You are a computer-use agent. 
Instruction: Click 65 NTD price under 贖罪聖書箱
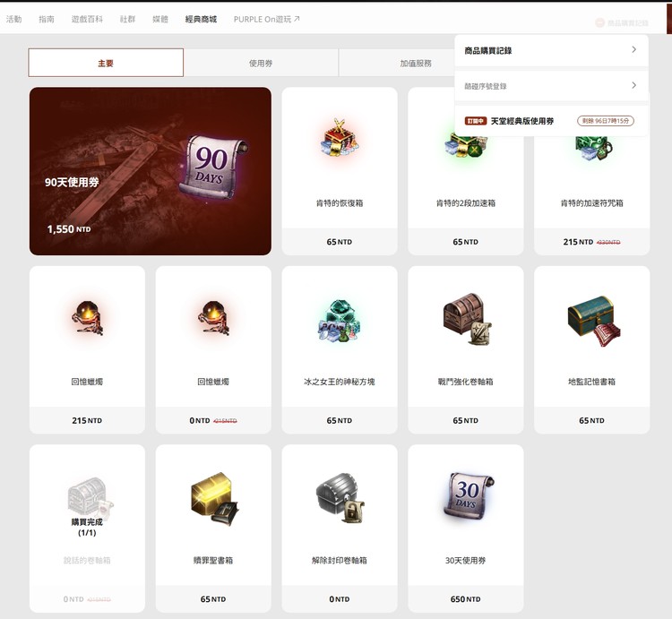coord(213,599)
